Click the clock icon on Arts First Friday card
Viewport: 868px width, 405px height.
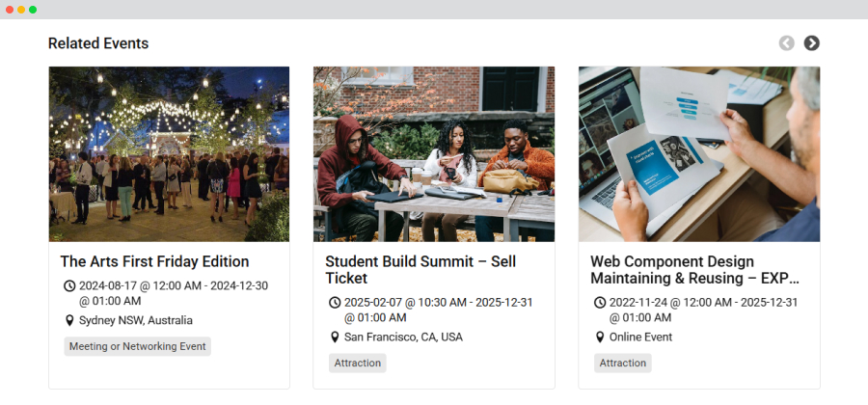click(69, 286)
